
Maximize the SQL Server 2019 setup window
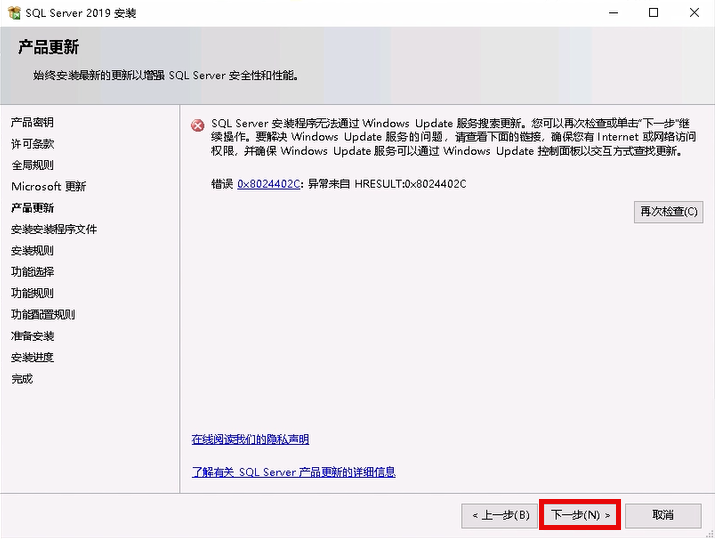pyautogui.click(x=653, y=13)
